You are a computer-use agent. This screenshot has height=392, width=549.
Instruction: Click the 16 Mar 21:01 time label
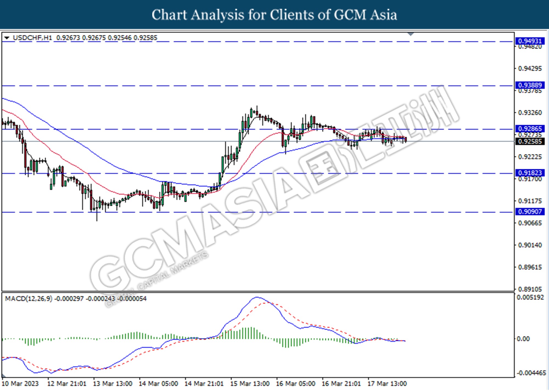(341, 383)
